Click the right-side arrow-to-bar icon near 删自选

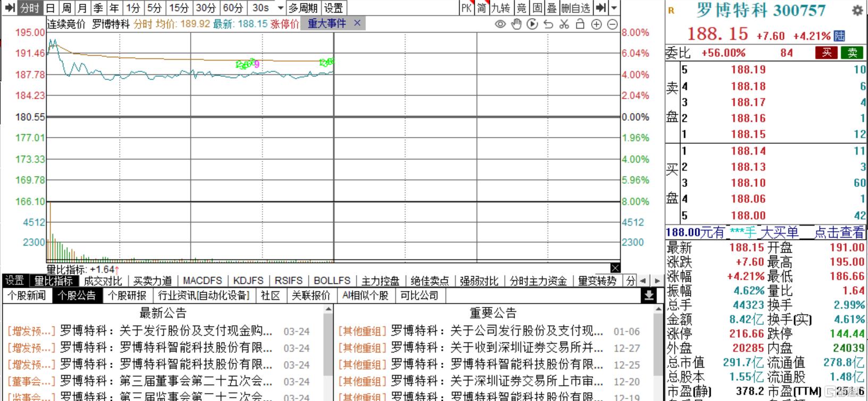(x=601, y=8)
